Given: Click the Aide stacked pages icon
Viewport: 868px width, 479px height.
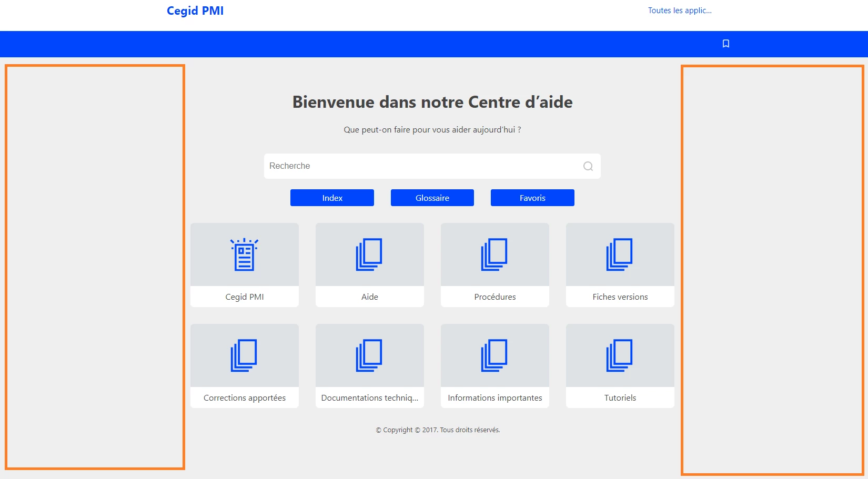Looking at the screenshot, I should click(x=369, y=254).
